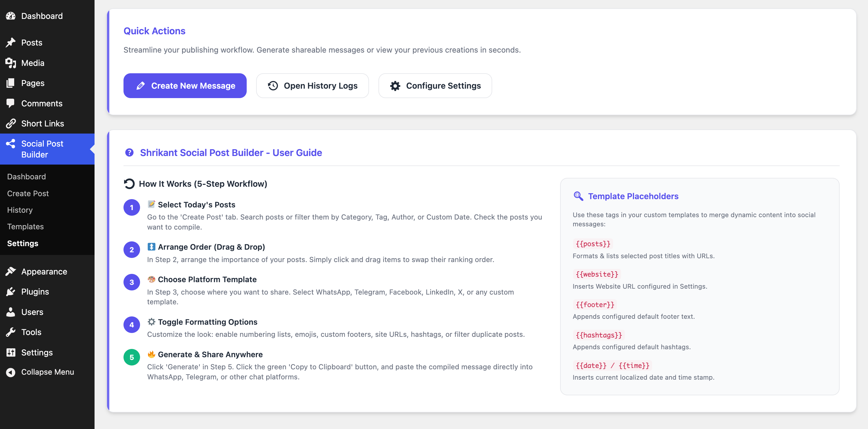Click the Tools wrench icon
The width and height of the screenshot is (868, 429).
click(x=11, y=332)
